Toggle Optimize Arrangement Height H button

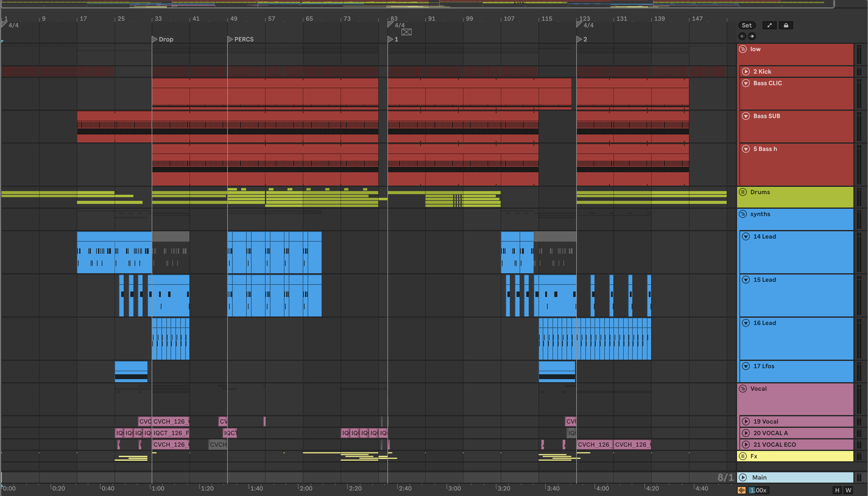coord(837,490)
